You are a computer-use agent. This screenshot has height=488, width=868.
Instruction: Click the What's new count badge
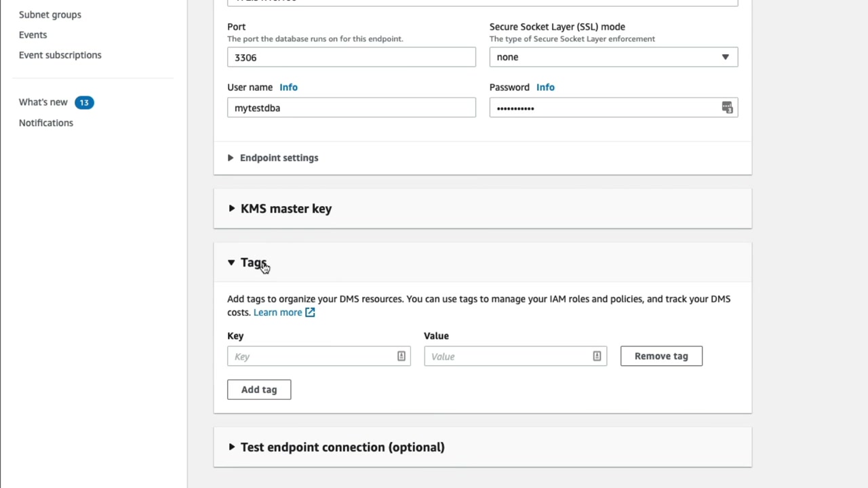(x=84, y=102)
